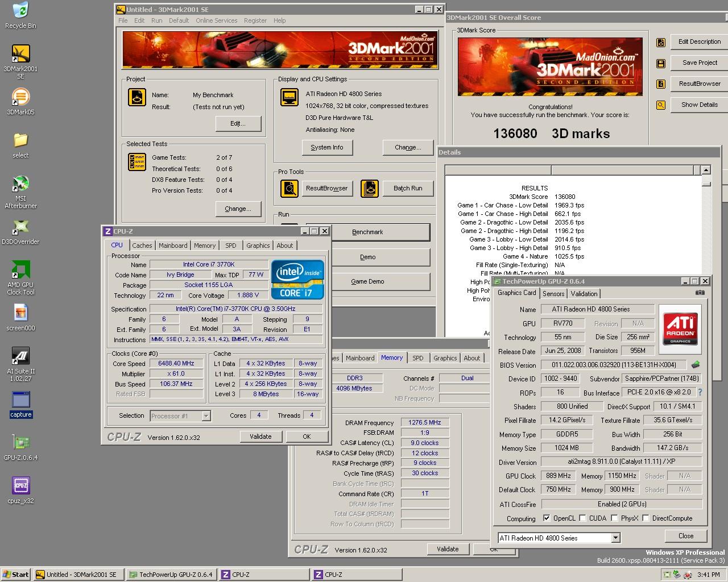Image resolution: width=728 pixels, height=582 pixels.
Task: Click the taskbar clock showing 3:41 PM
Action: (x=708, y=575)
